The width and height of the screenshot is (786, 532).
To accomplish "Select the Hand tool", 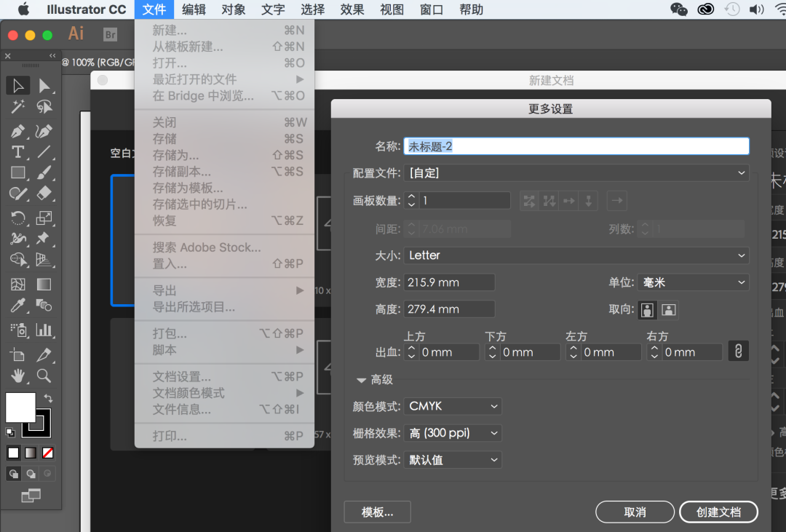I will point(17,375).
